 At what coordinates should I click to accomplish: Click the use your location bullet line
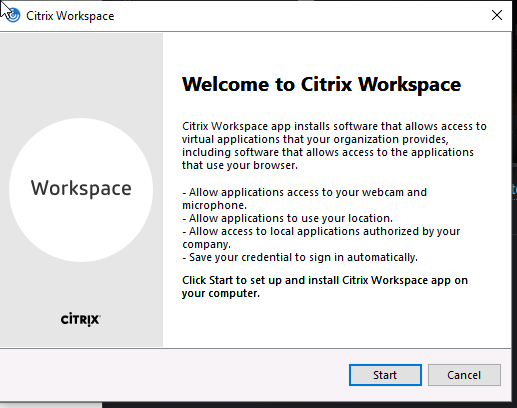[287, 218]
